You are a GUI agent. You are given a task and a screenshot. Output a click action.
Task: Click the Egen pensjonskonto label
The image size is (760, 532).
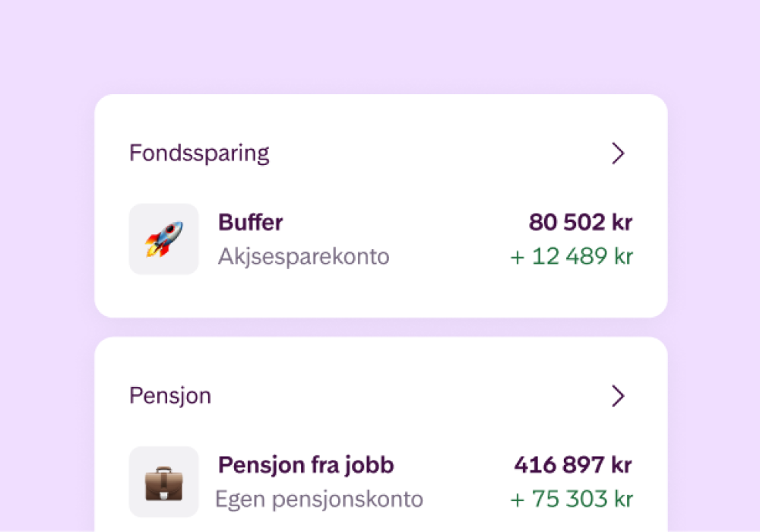[x=319, y=499]
